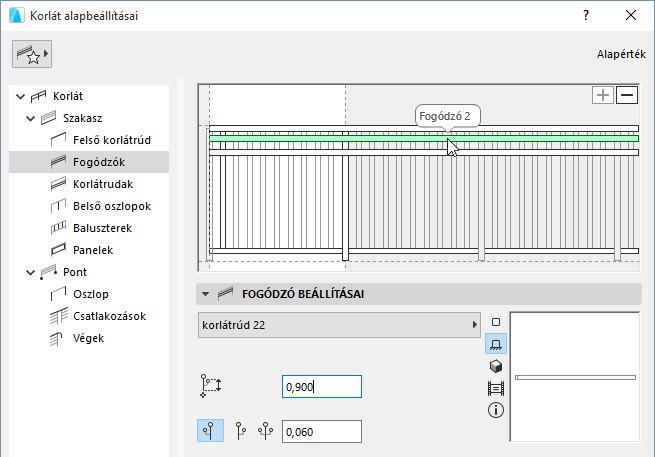Click the Fogódzók handrail icon
The image size is (655, 457).
[58, 162]
